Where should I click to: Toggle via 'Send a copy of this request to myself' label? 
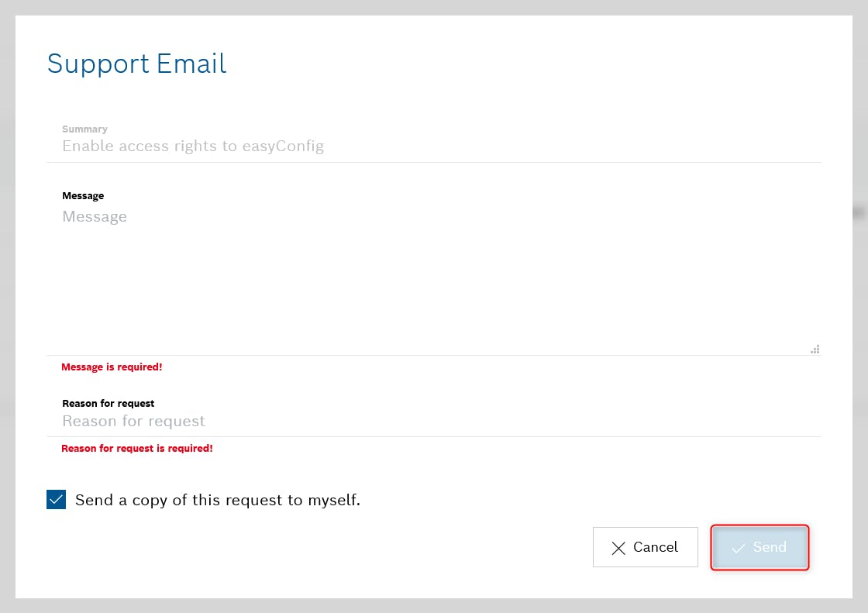pos(218,500)
